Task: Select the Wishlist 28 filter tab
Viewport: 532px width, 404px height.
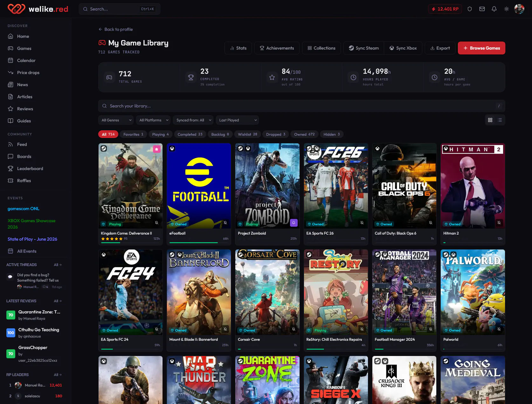Action: pos(247,134)
